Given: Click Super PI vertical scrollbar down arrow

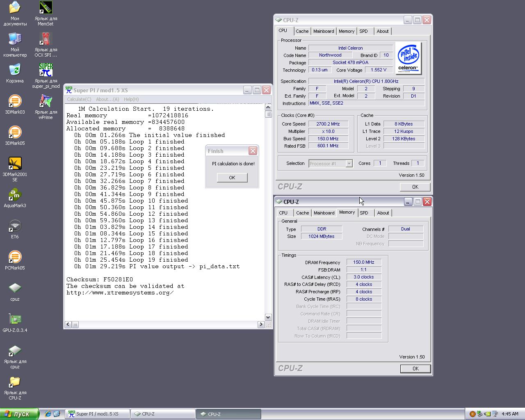Looking at the screenshot, I should [268, 317].
